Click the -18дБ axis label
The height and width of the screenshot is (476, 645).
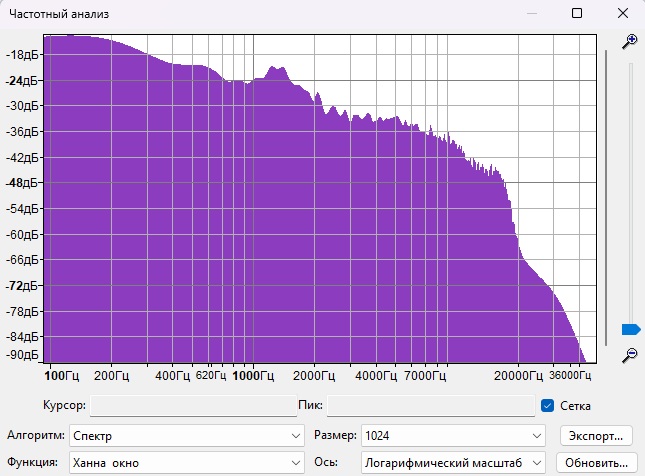pyautogui.click(x=22, y=55)
